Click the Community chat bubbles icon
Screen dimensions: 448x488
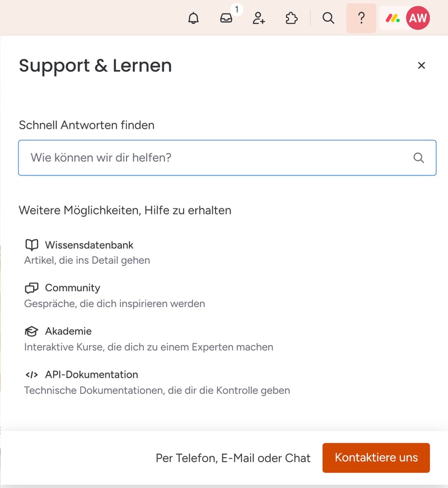pyautogui.click(x=32, y=288)
